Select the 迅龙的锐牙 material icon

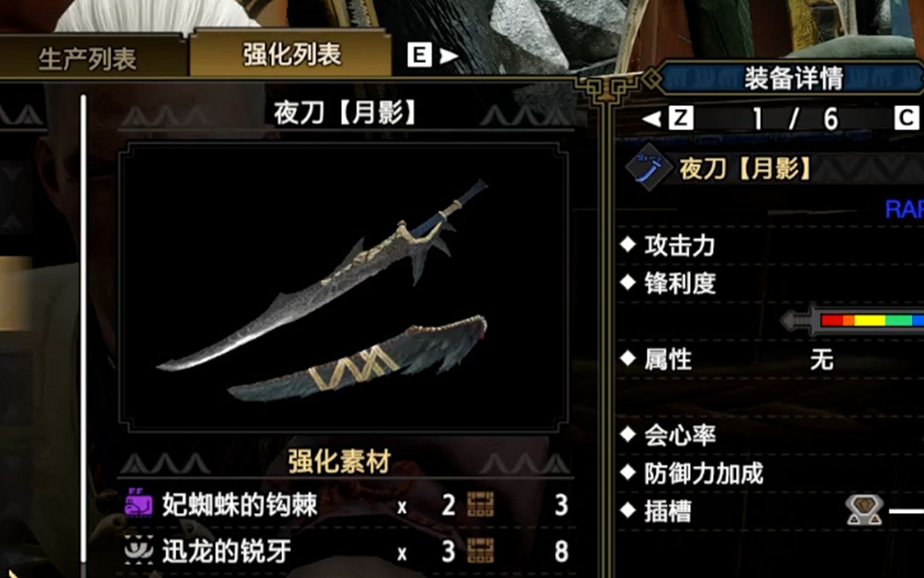click(138, 550)
